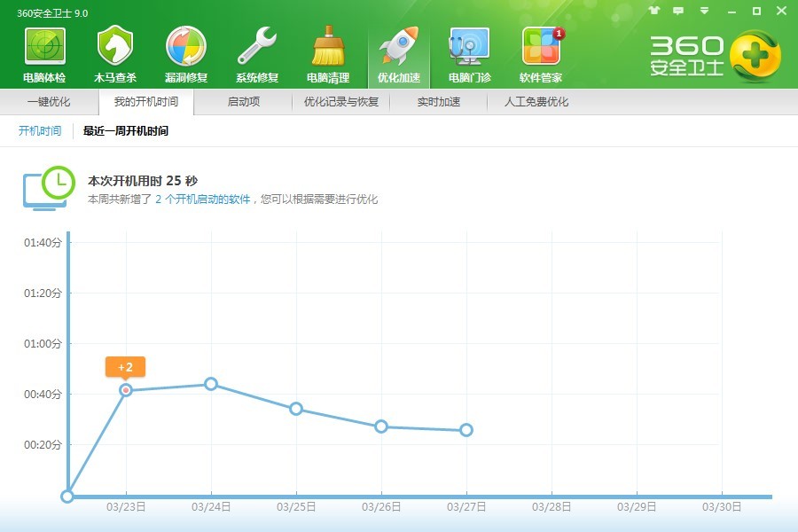Open 漏洞修复 vulnerability repair icon

pyautogui.click(x=186, y=46)
